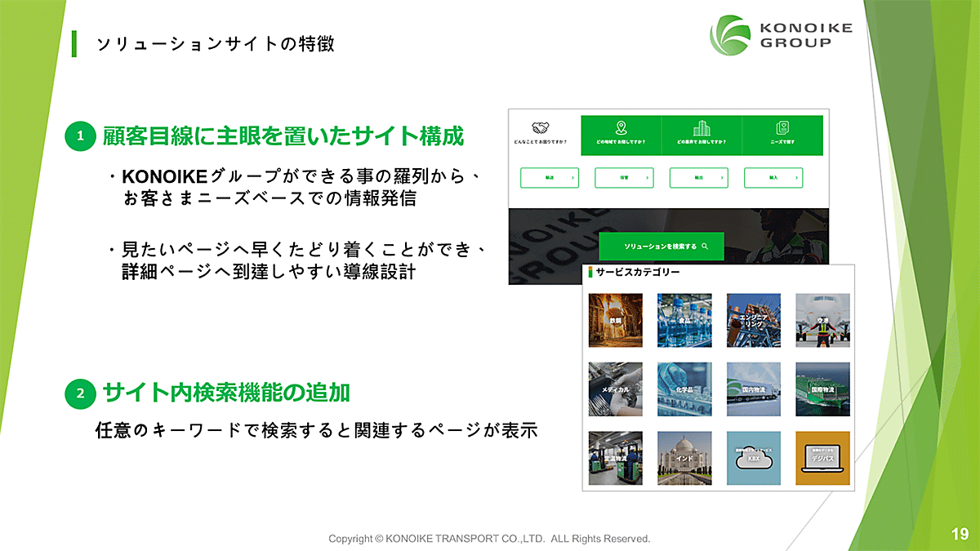
Task: Expand the arrow on the 輸送 button
Action: (572, 177)
